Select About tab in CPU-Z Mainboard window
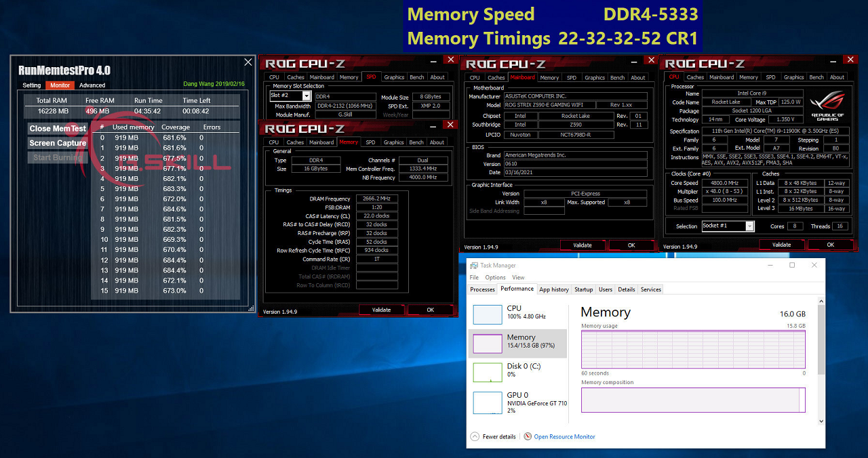868x458 pixels. [x=638, y=78]
